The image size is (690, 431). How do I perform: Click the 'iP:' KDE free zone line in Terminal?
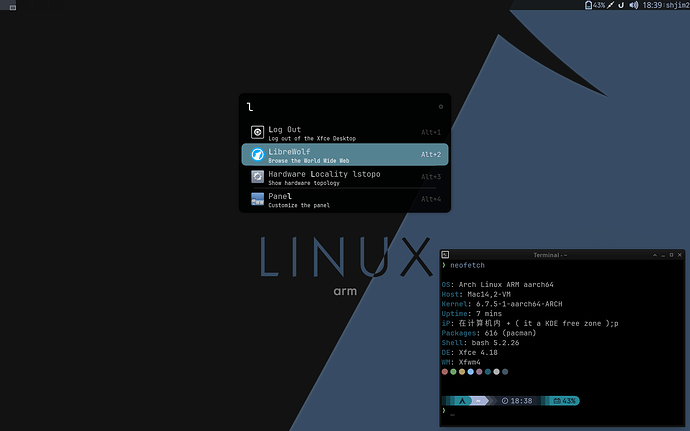530,323
